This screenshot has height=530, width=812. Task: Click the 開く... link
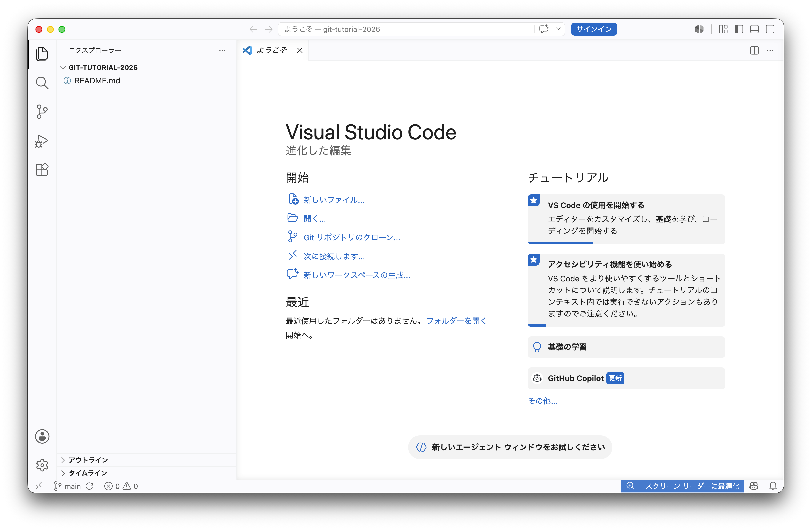(314, 219)
